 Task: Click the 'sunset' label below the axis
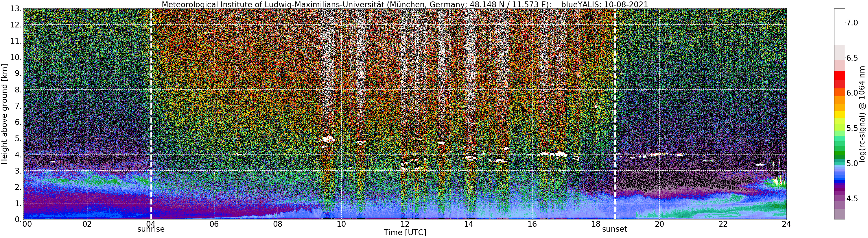pos(615,229)
